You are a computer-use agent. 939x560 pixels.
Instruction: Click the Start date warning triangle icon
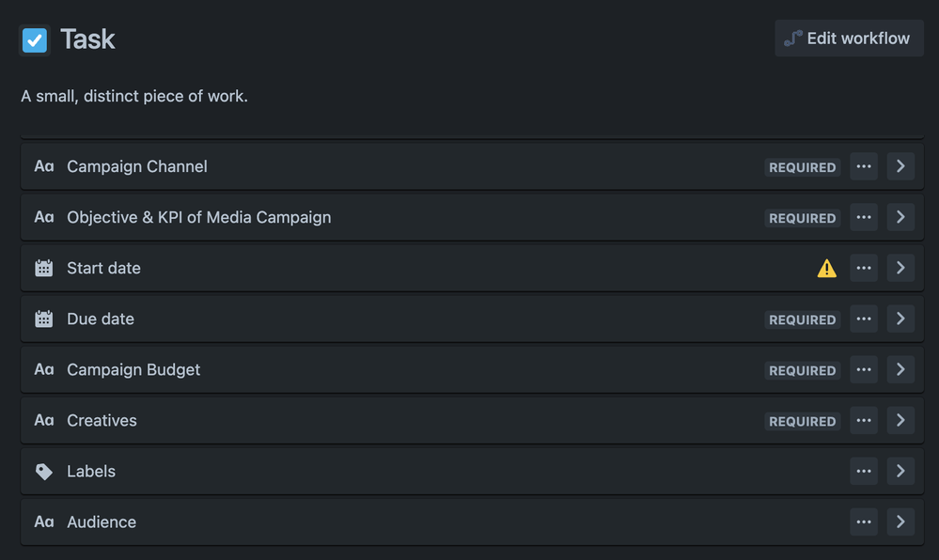pos(826,269)
